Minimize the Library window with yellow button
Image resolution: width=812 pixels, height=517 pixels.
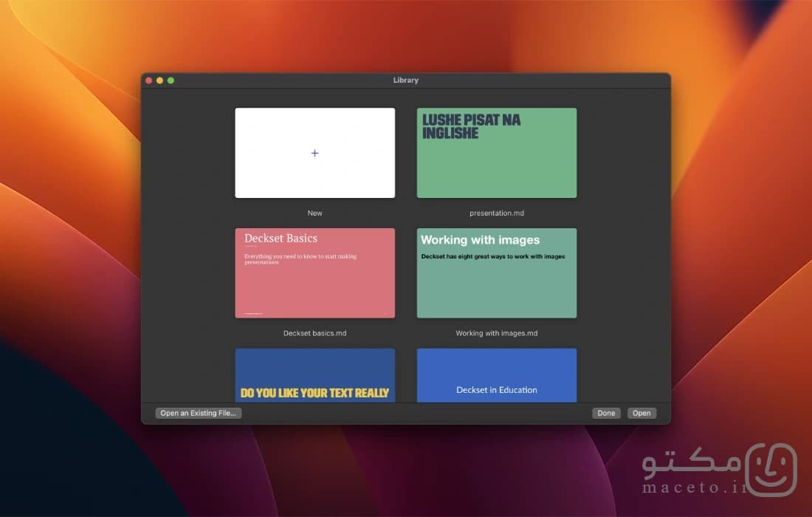(x=159, y=81)
